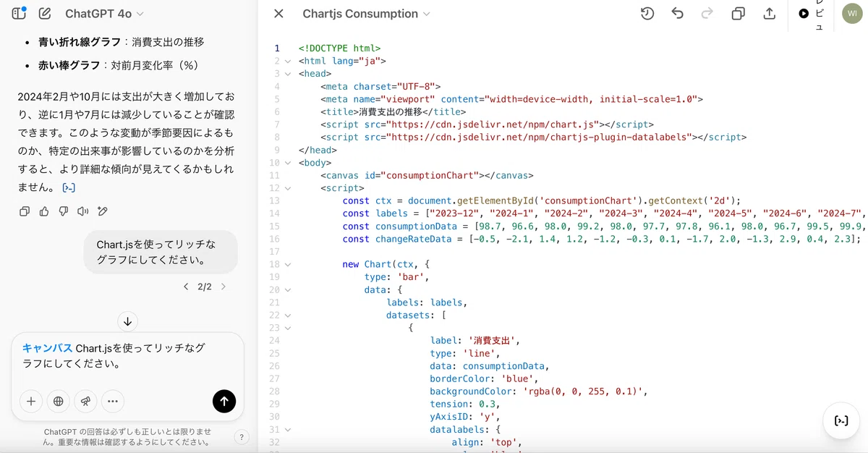Collapse the body block on line 10
The image size is (868, 453).
(288, 163)
